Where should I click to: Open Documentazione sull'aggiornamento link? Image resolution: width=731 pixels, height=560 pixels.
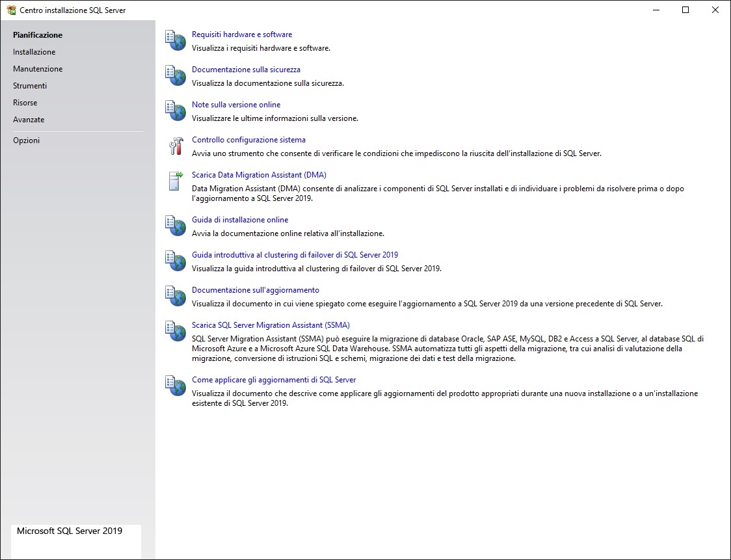(256, 290)
